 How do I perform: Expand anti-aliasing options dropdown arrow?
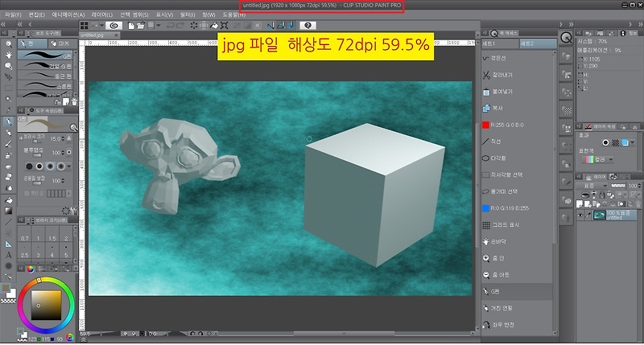pyautogui.click(x=68, y=166)
